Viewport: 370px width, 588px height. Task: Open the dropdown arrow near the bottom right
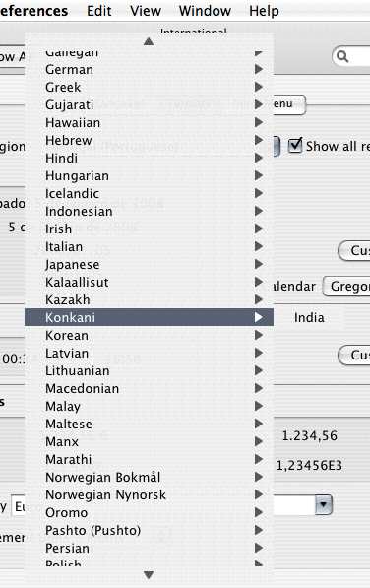click(x=323, y=504)
